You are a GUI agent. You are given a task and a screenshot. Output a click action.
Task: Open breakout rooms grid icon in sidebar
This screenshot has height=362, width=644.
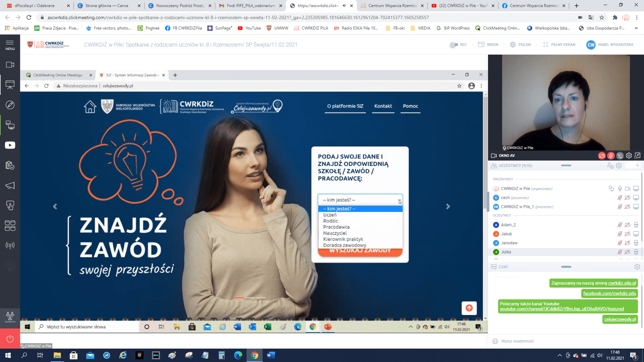tap(10, 226)
